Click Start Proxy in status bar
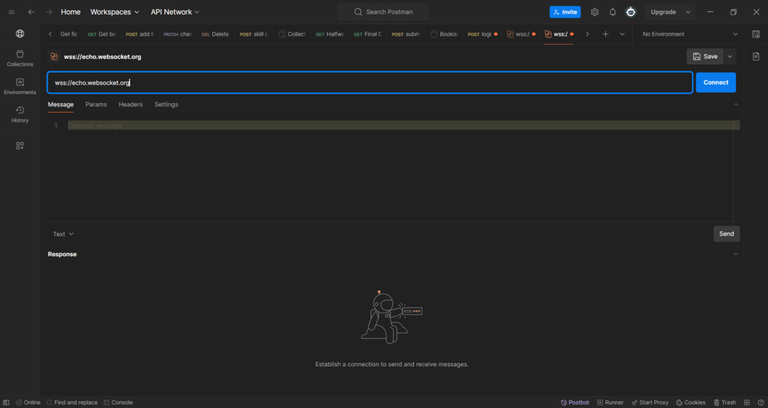The image size is (768, 408). [650, 403]
